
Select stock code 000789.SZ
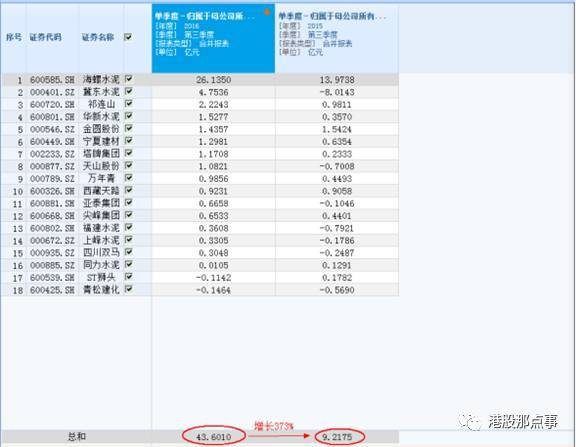(52, 179)
